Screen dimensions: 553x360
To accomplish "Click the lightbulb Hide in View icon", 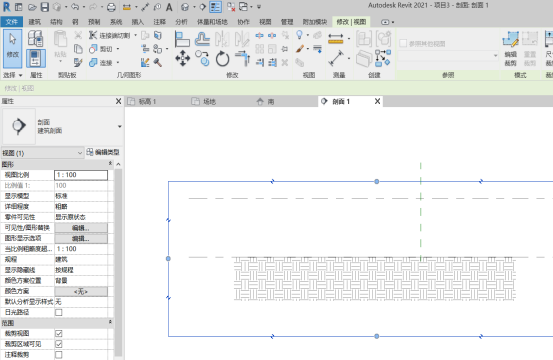I will pos(299,35).
